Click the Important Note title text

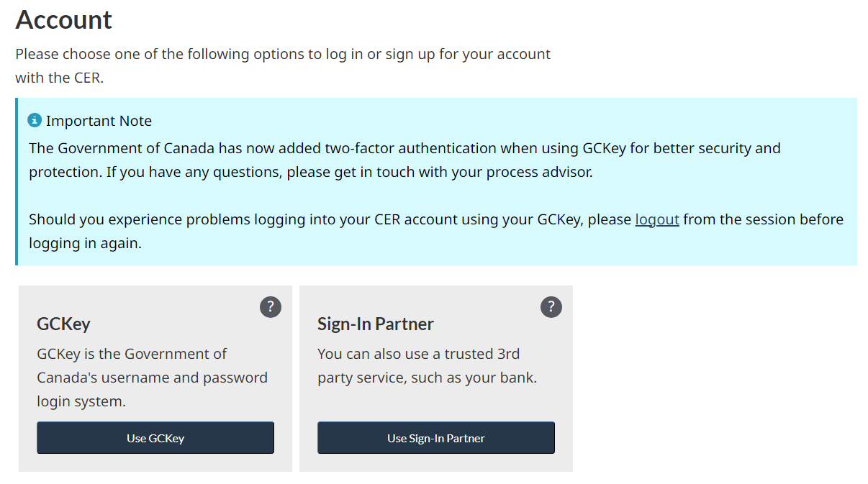[x=99, y=121]
